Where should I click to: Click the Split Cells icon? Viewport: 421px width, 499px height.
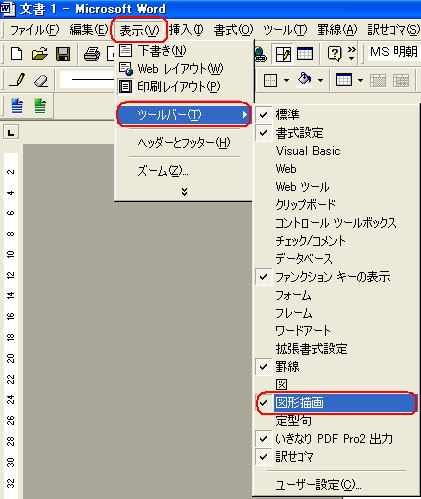[401, 80]
